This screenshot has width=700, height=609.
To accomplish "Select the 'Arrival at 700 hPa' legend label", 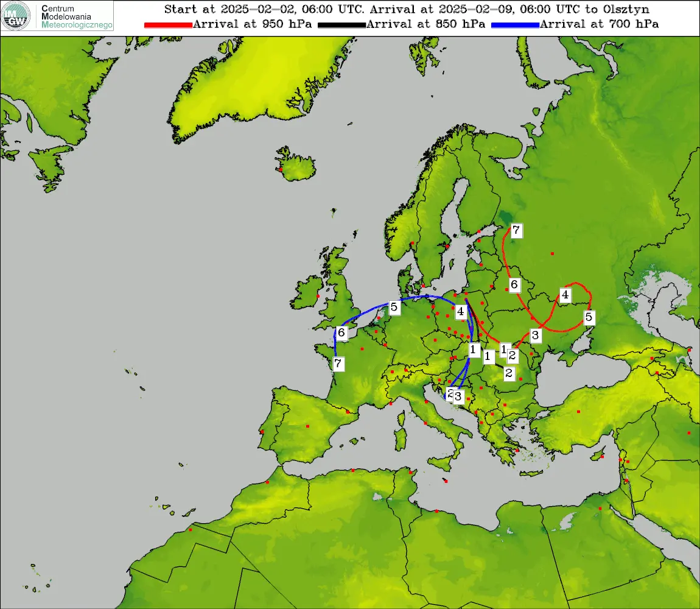I will click(599, 24).
